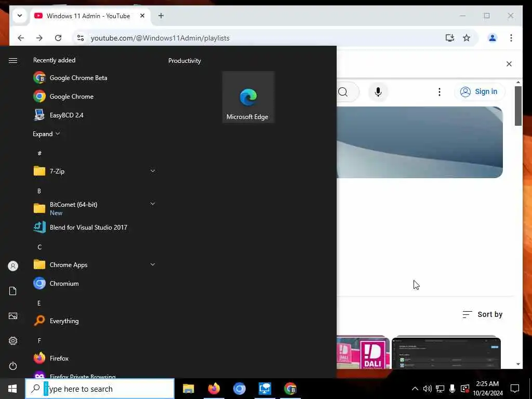View site information for youtube.com
The width and height of the screenshot is (532, 399).
click(x=81, y=38)
